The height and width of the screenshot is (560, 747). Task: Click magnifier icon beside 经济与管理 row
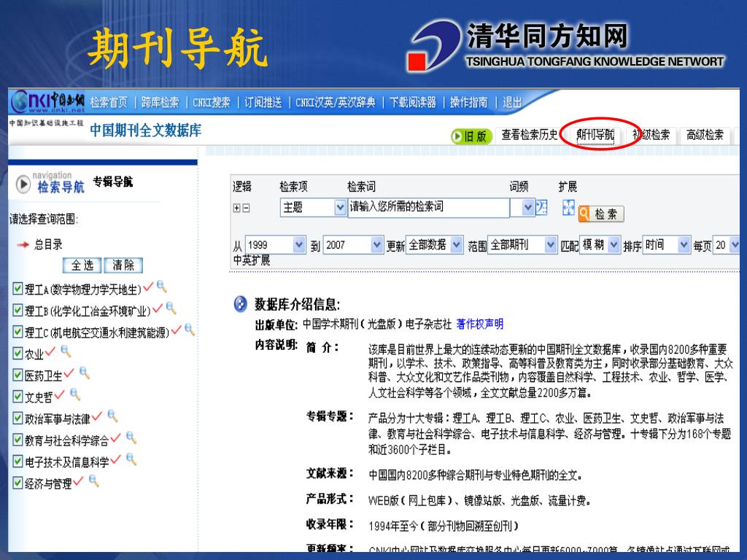pos(94,481)
